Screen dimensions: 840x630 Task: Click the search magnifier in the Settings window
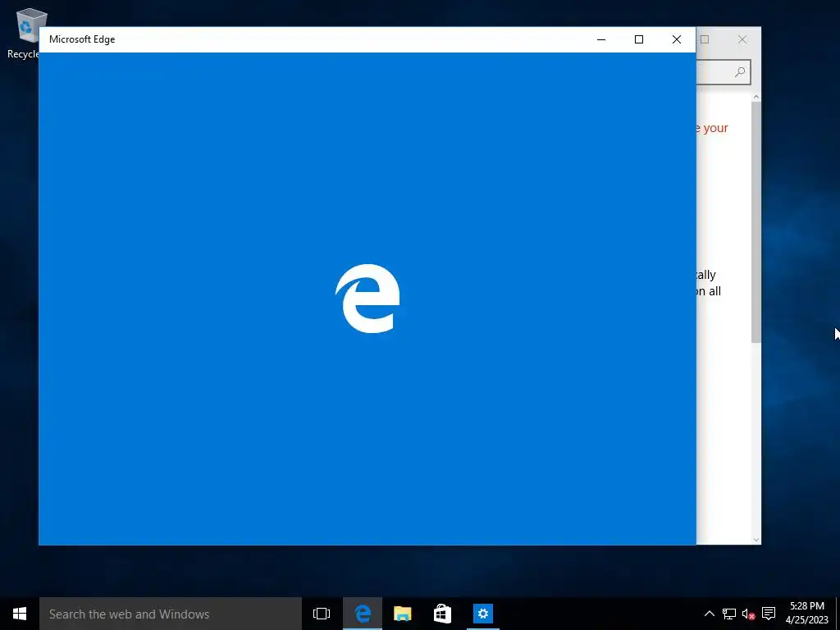740,72
